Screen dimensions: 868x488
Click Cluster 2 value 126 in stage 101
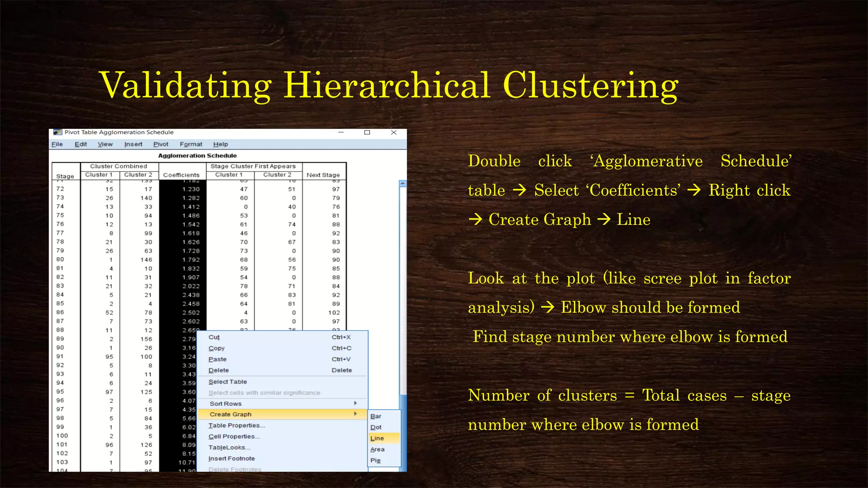pyautogui.click(x=146, y=445)
